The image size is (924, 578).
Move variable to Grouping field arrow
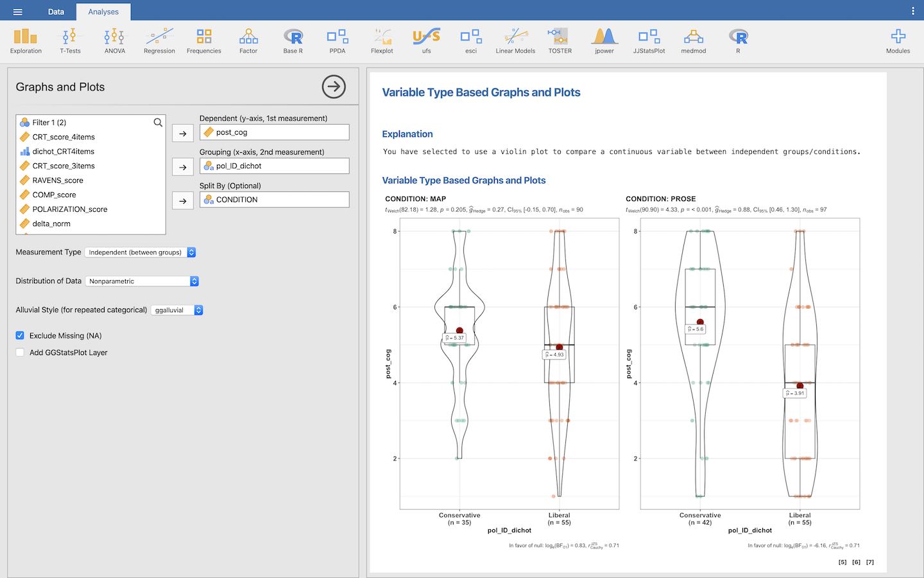[x=183, y=167]
